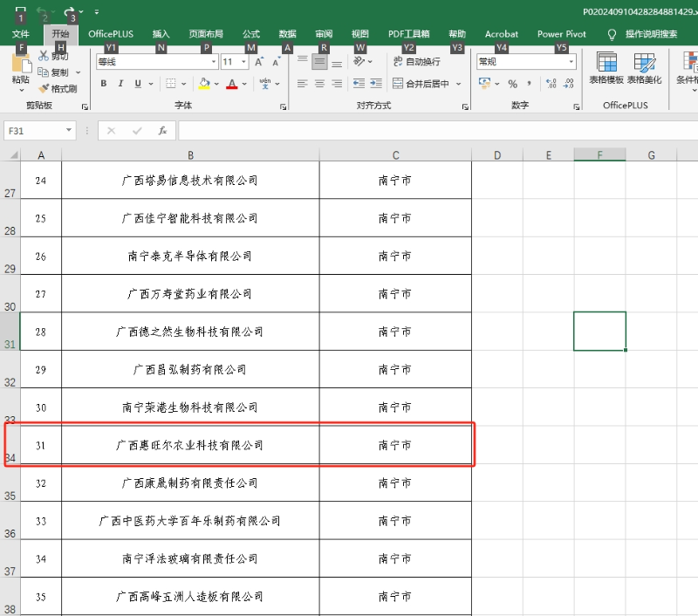Switch to the Page Layout (页面布局) tab
This screenshot has width=698, height=616.
(x=206, y=34)
